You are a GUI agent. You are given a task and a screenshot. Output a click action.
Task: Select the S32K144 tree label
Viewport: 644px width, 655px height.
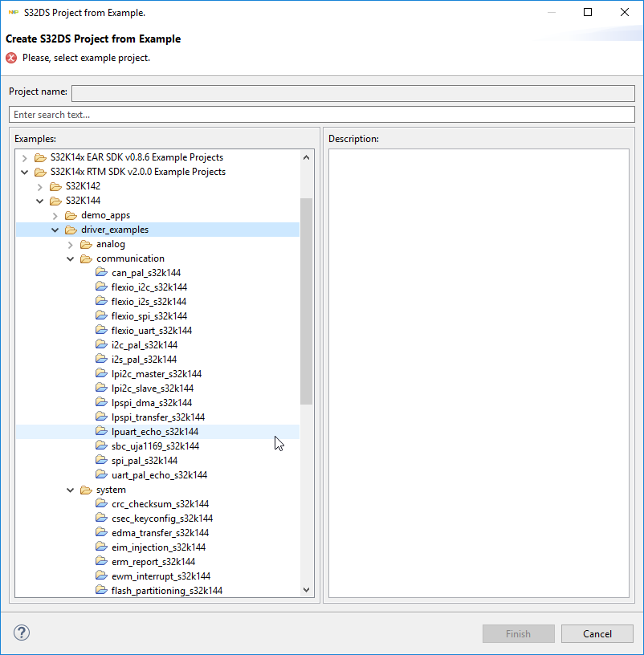pyautogui.click(x=84, y=201)
